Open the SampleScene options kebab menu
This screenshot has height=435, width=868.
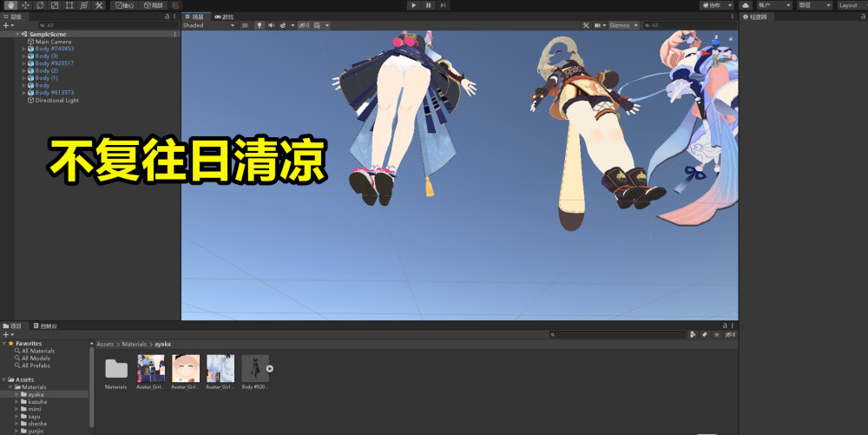175,35
